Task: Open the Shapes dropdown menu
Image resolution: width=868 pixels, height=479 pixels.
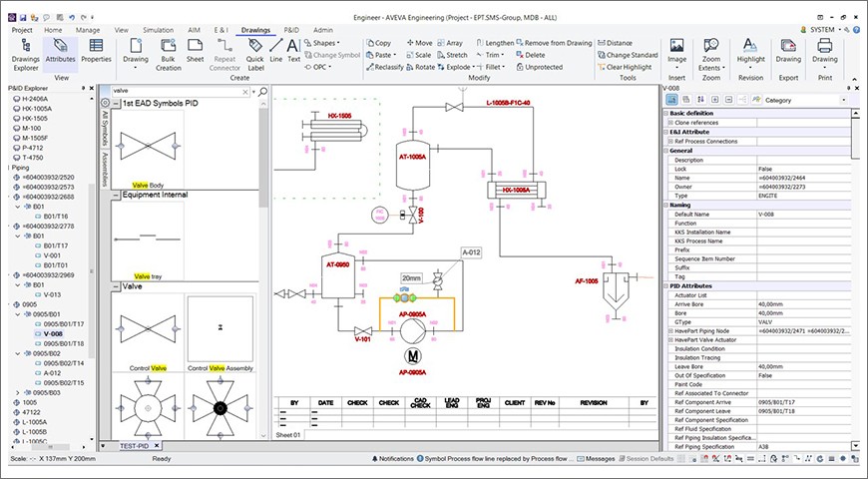Action: click(x=322, y=43)
